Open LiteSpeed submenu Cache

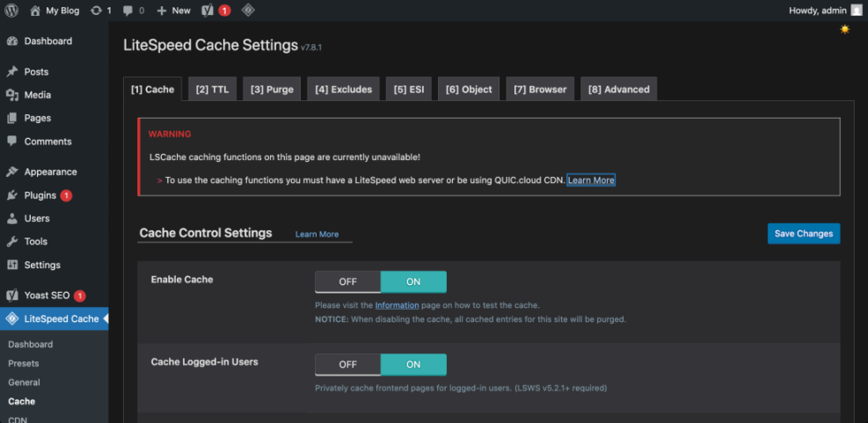pyautogui.click(x=22, y=401)
